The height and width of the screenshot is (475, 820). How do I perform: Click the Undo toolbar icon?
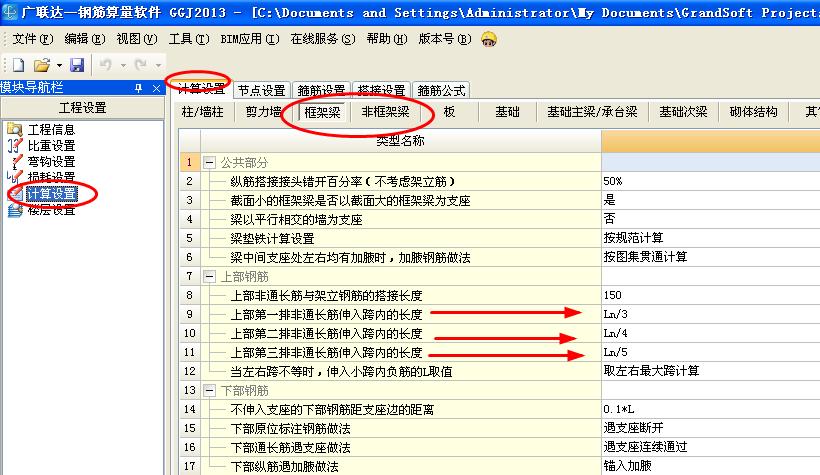106,65
